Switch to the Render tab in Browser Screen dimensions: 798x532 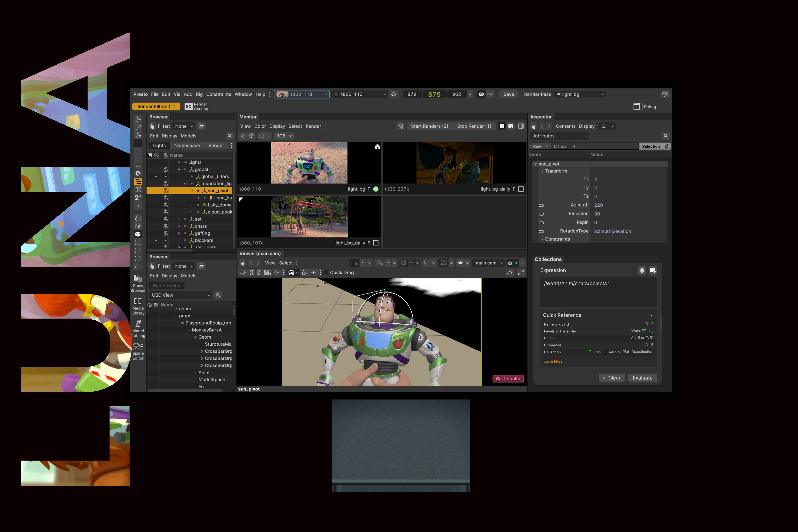tap(216, 146)
